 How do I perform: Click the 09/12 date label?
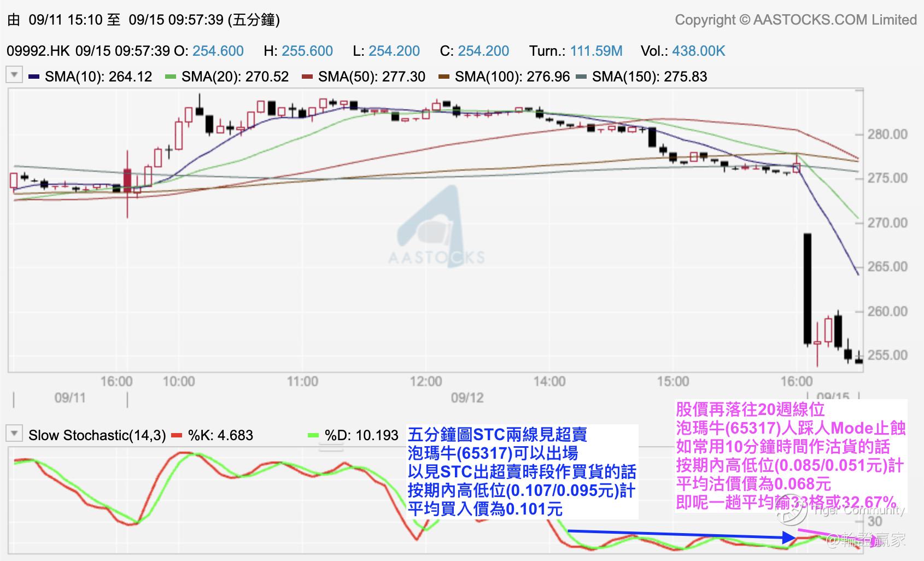(467, 398)
